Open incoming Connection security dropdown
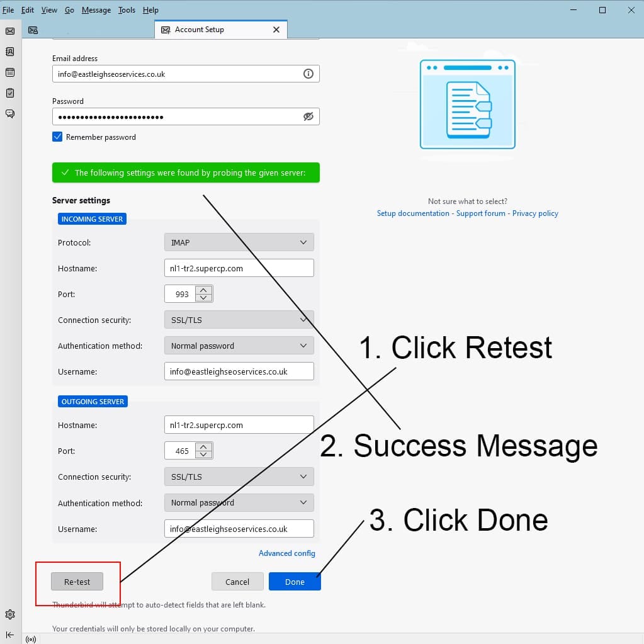 pos(239,320)
